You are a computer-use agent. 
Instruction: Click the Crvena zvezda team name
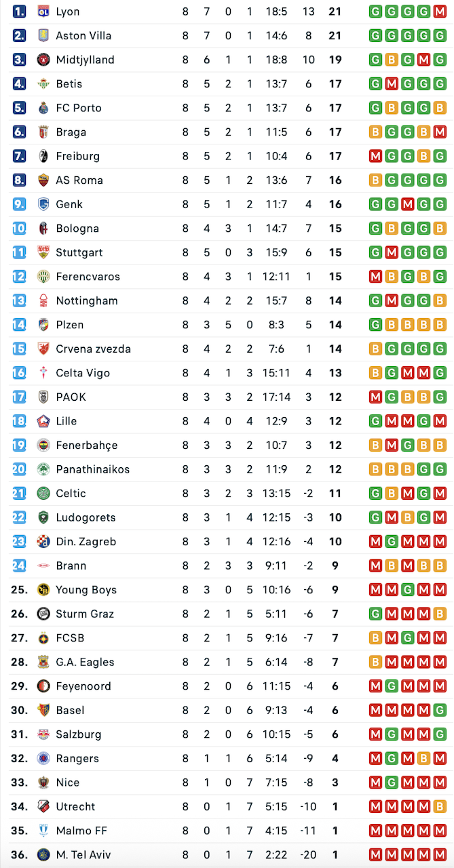94,349
